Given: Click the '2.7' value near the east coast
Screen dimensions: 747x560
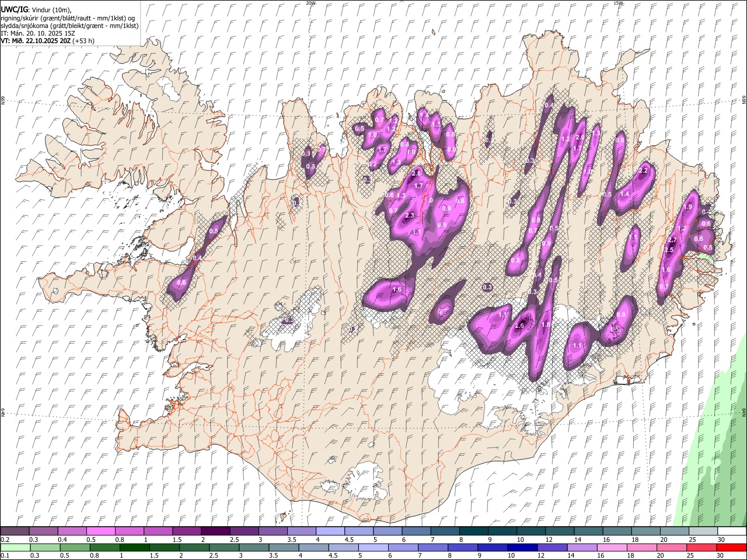Looking at the screenshot, I should click(671, 240).
